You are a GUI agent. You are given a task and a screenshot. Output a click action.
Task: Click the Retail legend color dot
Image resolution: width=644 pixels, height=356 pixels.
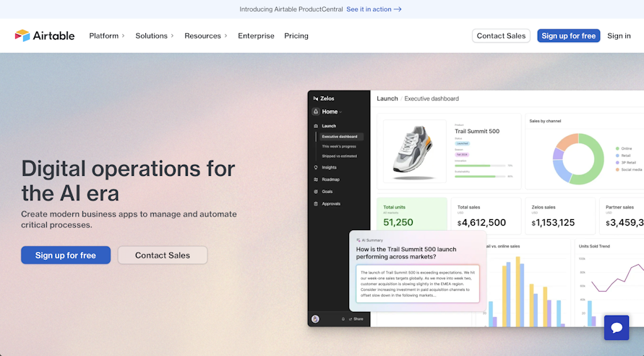(617, 156)
